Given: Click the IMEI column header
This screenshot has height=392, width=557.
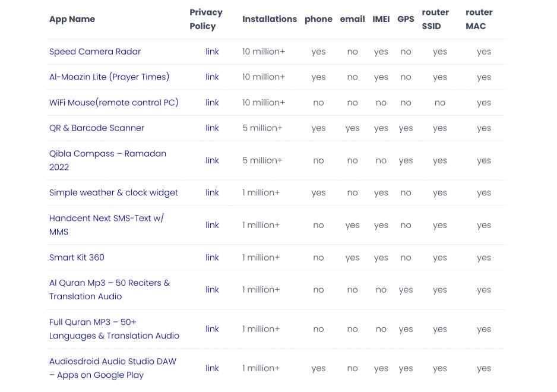Looking at the screenshot, I should click(x=381, y=19).
